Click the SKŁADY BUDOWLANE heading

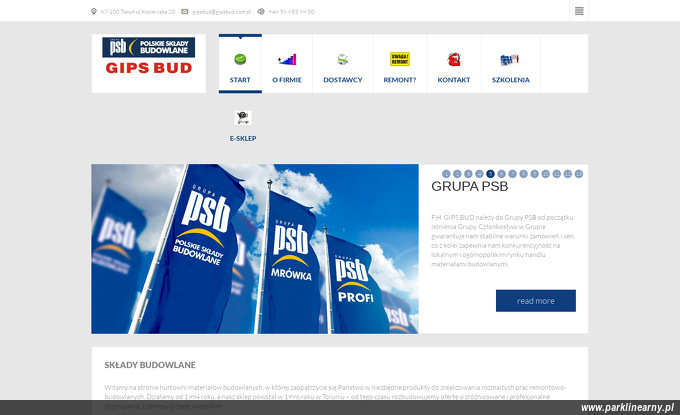pos(150,365)
